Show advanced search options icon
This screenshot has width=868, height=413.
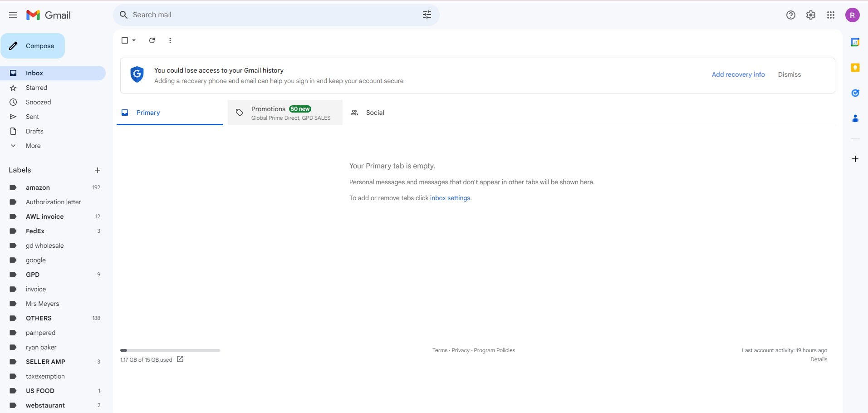click(x=427, y=15)
